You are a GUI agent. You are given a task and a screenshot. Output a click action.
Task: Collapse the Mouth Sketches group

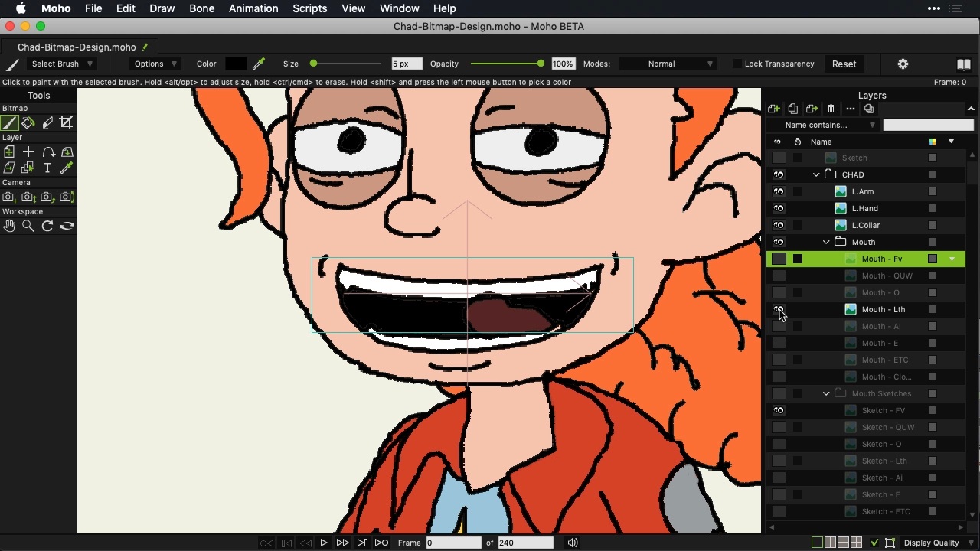tap(826, 393)
